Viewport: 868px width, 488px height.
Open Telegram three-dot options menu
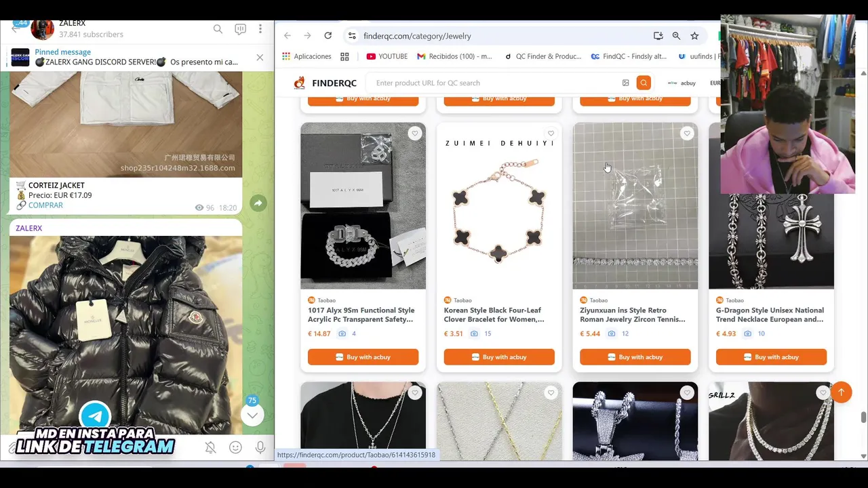[260, 29]
